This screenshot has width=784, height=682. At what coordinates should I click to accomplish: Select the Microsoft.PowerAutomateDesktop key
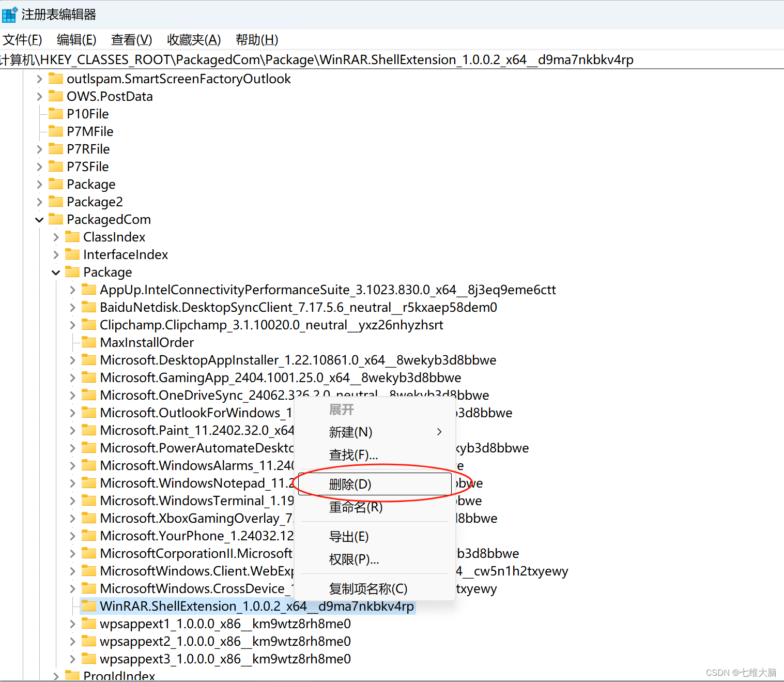[197, 448]
